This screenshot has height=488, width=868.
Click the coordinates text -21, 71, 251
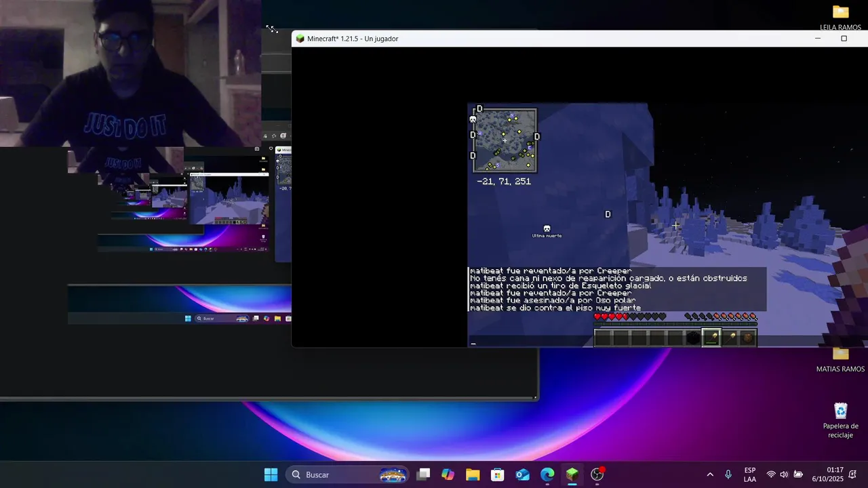point(504,182)
